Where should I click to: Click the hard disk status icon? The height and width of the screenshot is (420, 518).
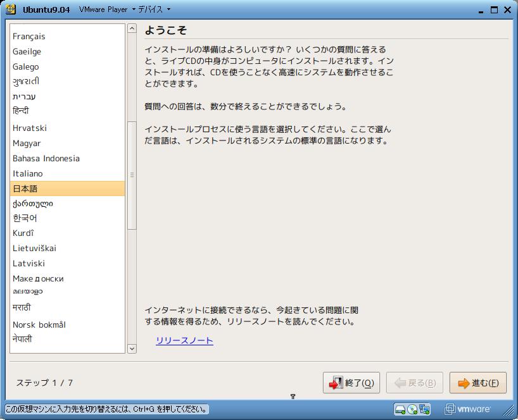tap(400, 409)
